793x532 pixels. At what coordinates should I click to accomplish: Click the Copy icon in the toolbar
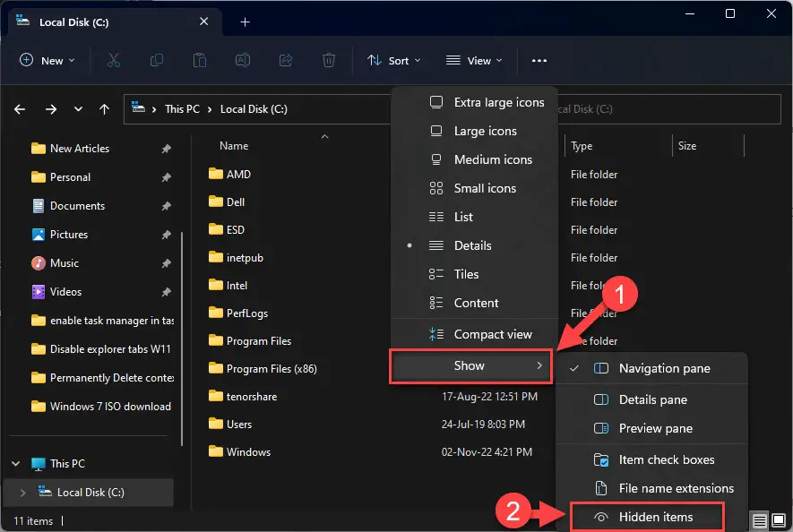pos(156,60)
